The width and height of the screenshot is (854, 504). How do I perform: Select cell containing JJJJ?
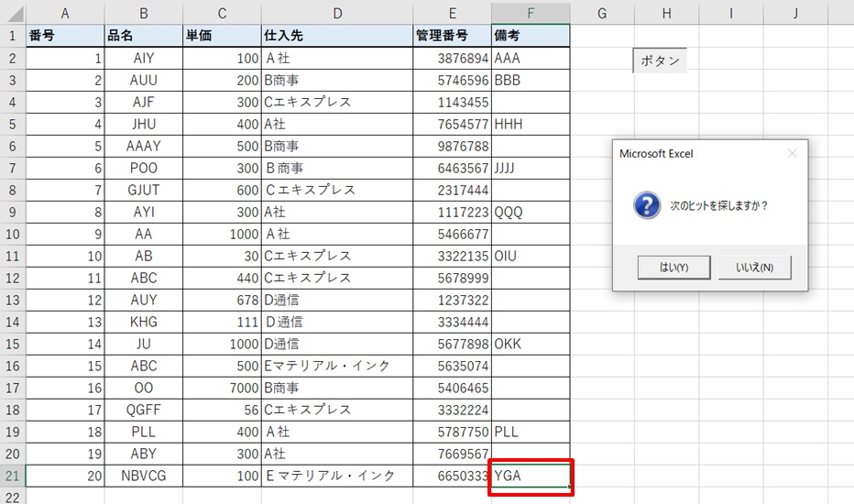pos(531,169)
